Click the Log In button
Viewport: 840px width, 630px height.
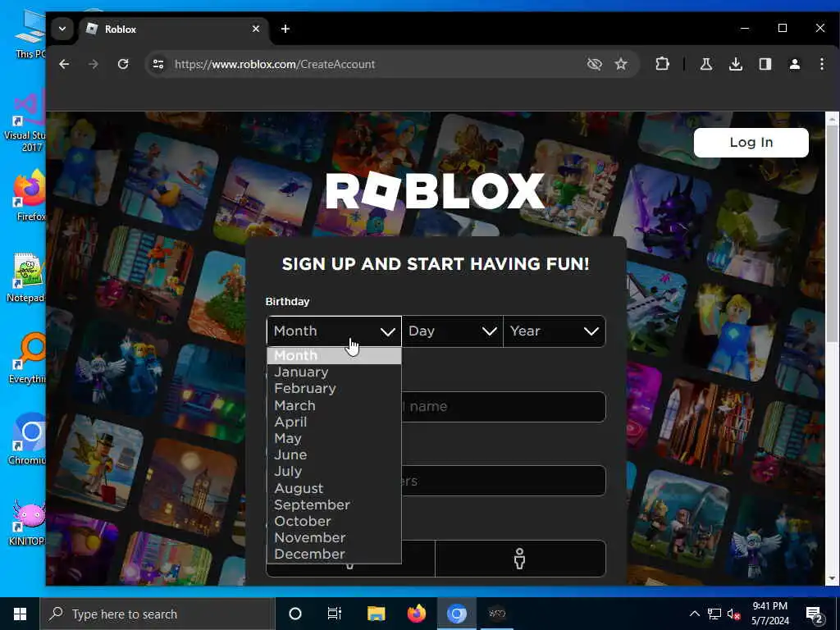[751, 143]
